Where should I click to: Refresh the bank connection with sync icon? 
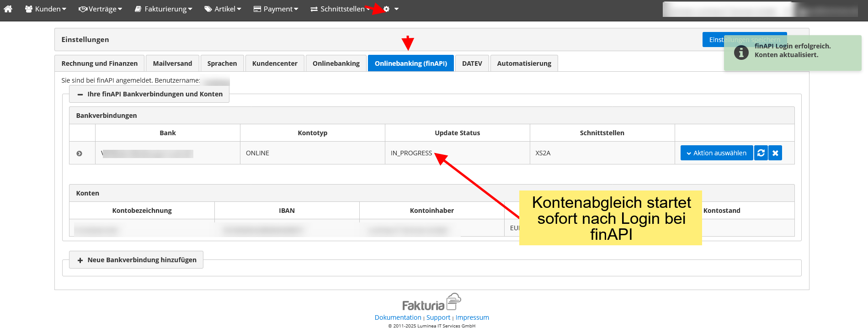(761, 153)
